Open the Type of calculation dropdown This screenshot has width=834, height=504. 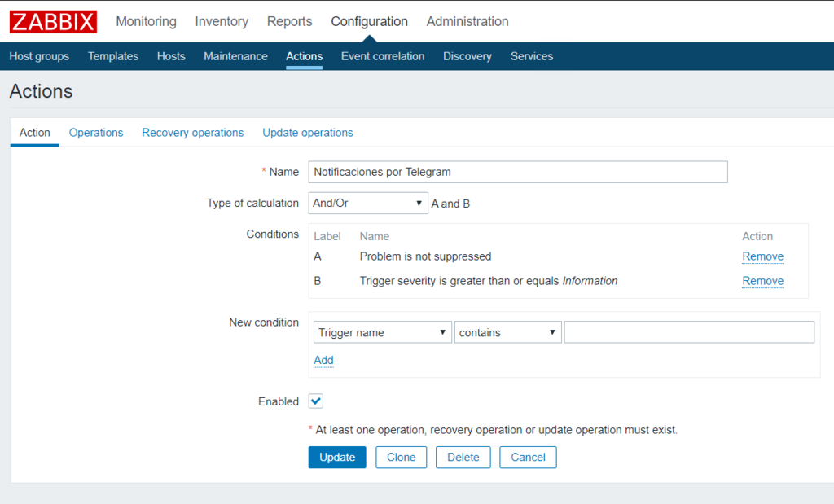368,204
